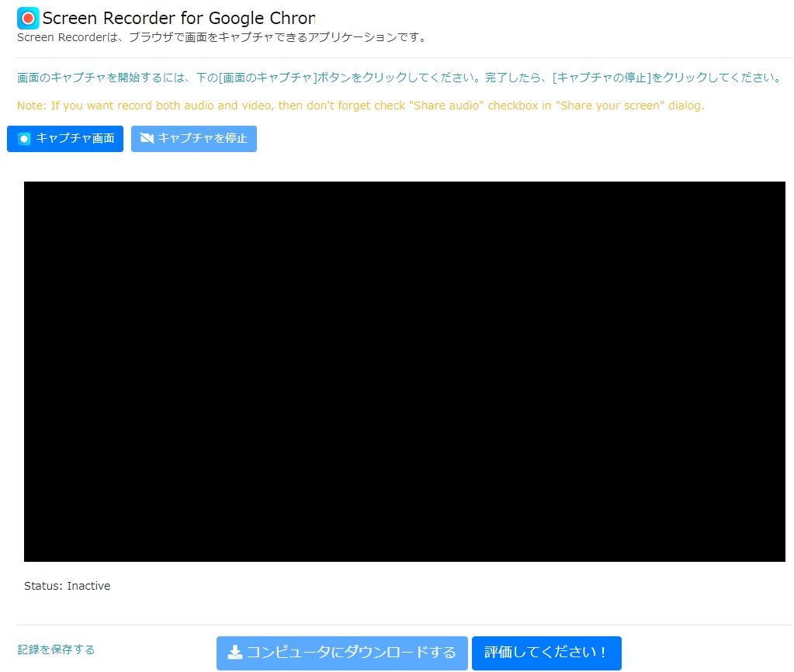Click the キャプチャ画面 capture button
Viewport: 794px width, 672px height.
[65, 139]
